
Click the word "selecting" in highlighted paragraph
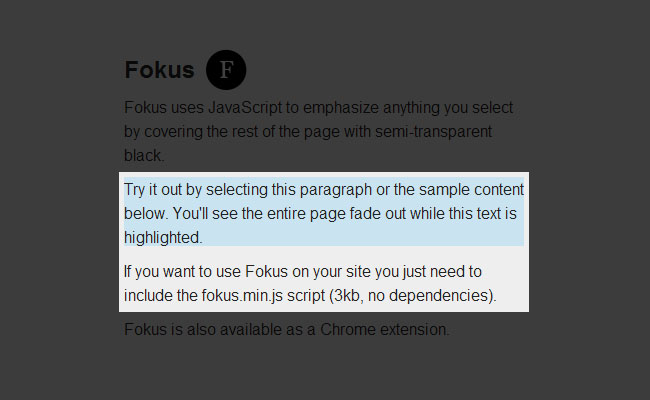[x=255, y=190]
